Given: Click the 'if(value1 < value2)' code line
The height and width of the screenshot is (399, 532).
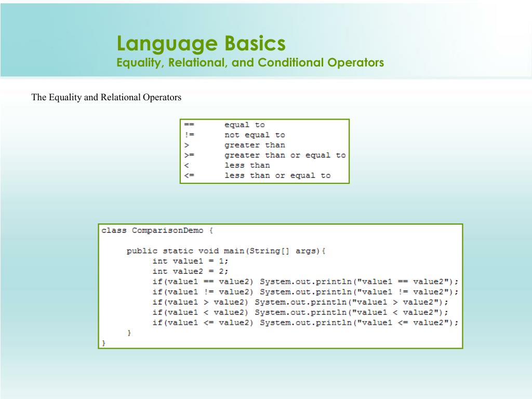Looking at the screenshot, I should (300, 312).
